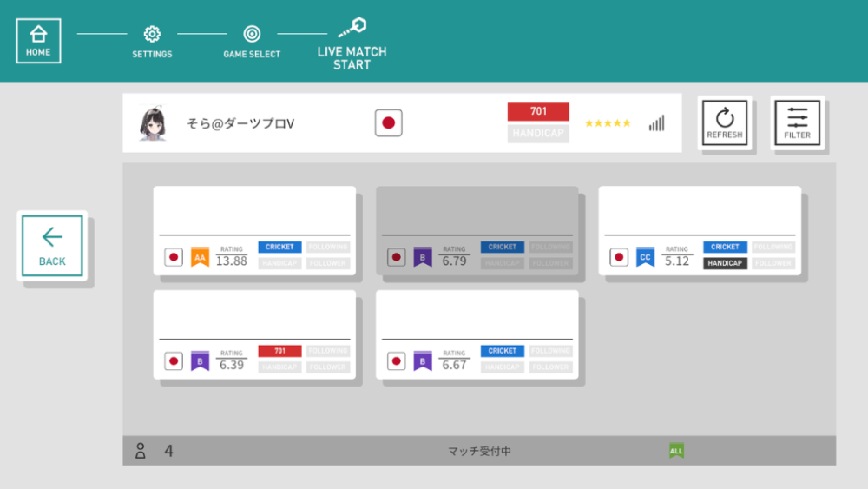
Task: Open the SETTINGS gear step
Action: click(152, 35)
